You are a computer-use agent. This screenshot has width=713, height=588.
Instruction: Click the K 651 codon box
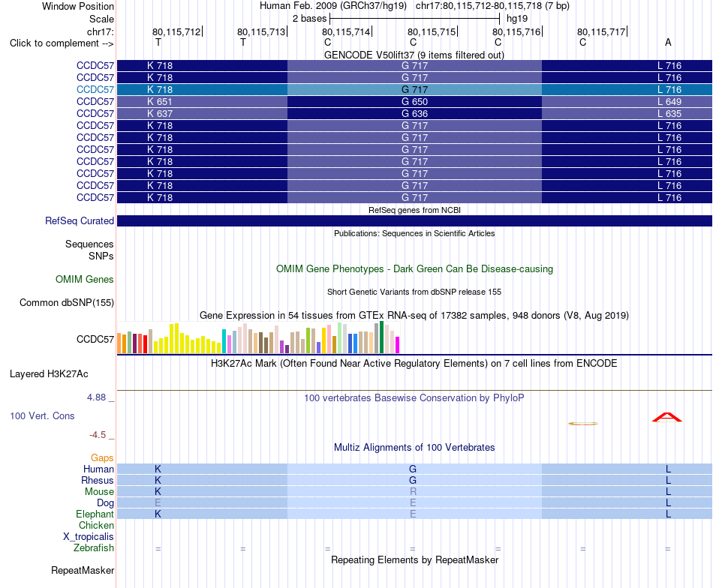tap(203, 101)
